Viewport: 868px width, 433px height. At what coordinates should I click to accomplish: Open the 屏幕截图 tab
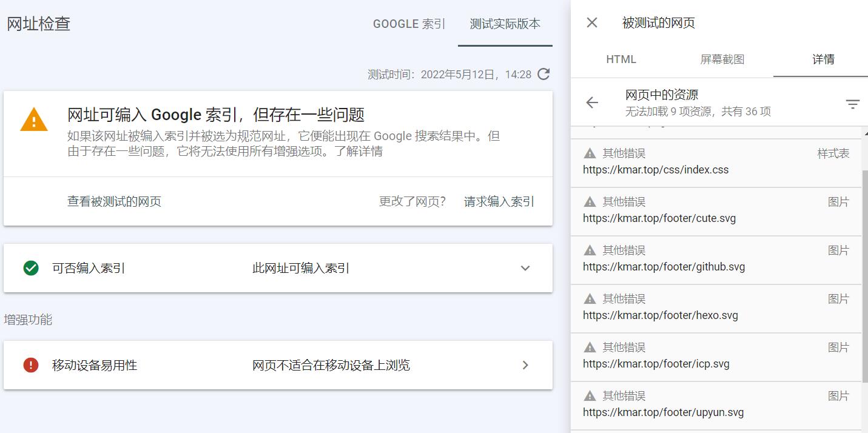(722, 59)
